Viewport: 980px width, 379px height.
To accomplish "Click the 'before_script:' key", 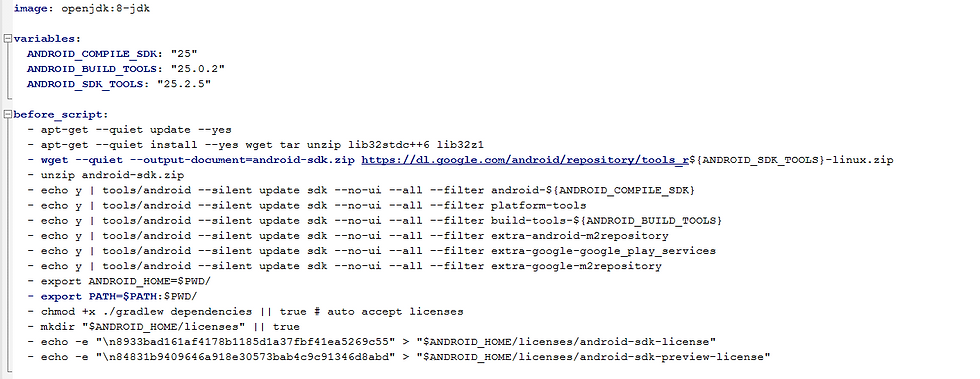I will coord(61,114).
